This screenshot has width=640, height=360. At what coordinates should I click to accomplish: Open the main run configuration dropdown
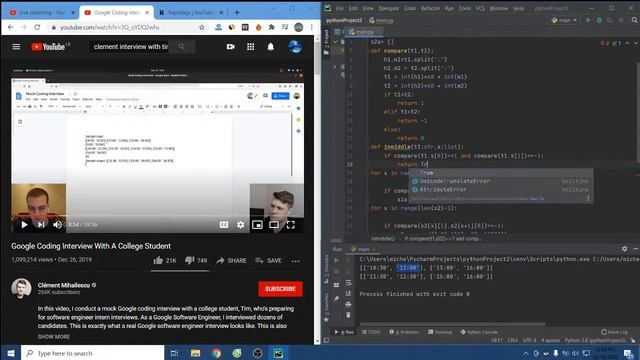[x=564, y=20]
